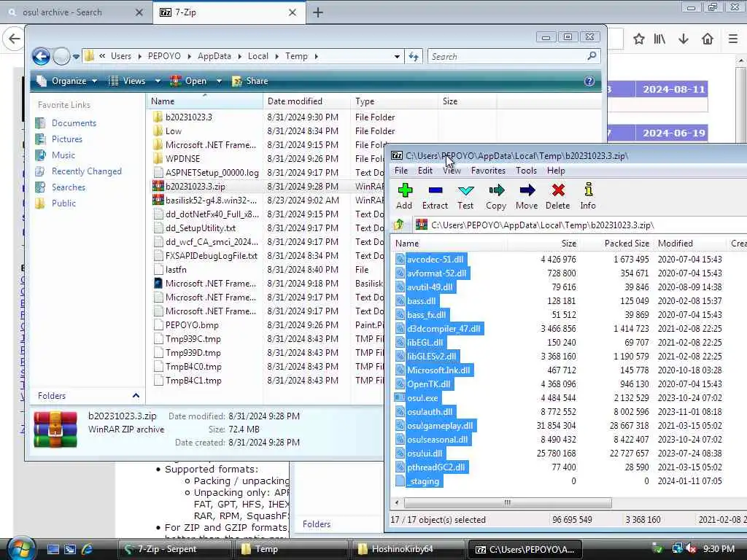Click the 7-Zip archive path address field
Viewport: 747px width, 560px height.
pyautogui.click(x=581, y=225)
